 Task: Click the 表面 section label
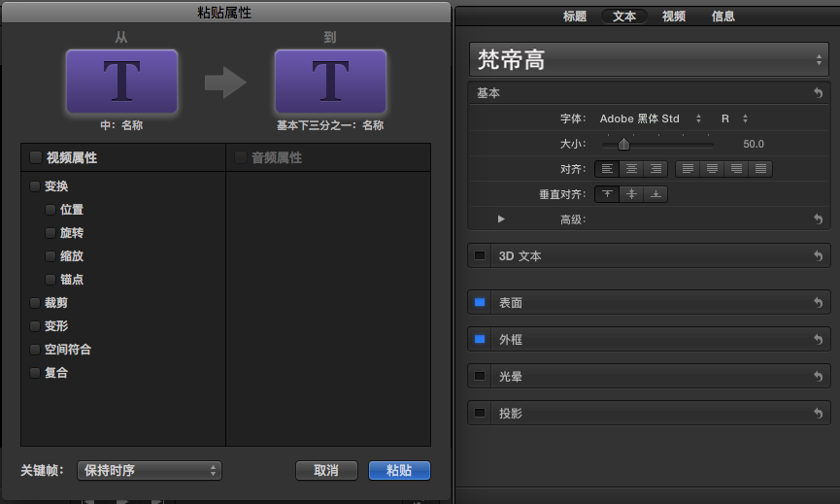(511, 303)
